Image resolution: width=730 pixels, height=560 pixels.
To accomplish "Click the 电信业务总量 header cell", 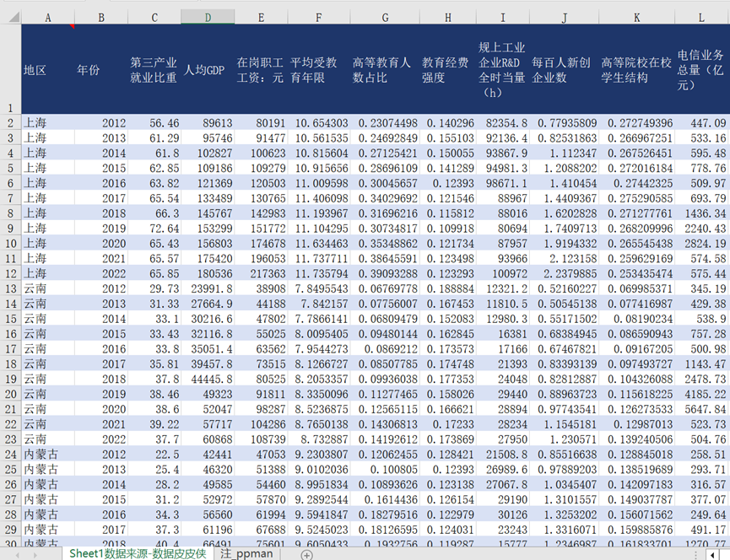I will 701,69.
